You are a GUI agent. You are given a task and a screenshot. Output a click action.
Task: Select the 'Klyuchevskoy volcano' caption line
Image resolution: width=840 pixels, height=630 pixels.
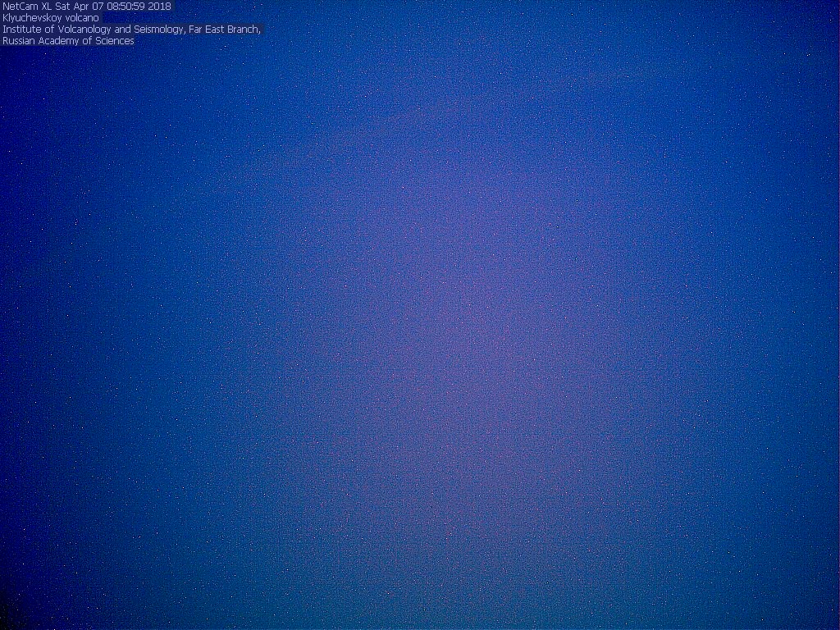coord(51,18)
